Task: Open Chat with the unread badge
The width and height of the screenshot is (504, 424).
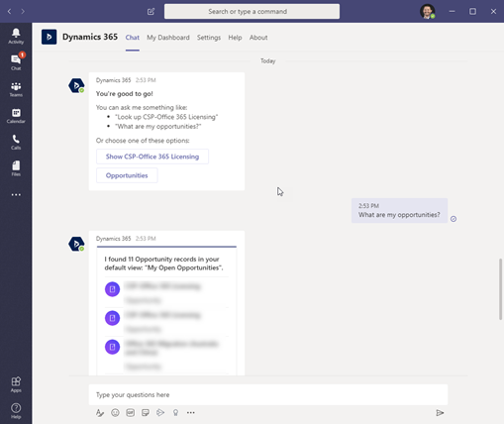Action: (x=16, y=61)
